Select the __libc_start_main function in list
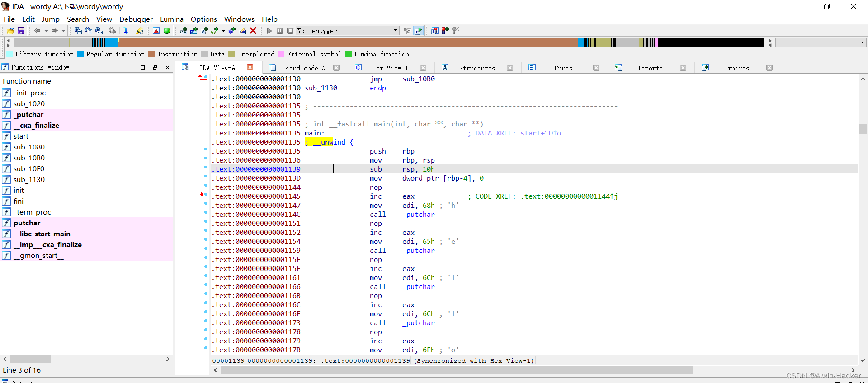This screenshot has width=868, height=383. pyautogui.click(x=42, y=234)
